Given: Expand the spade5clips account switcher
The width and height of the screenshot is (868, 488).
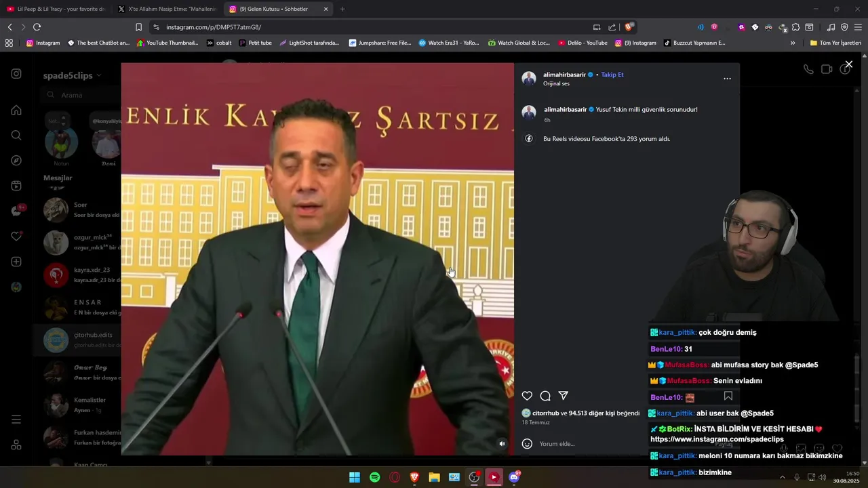Looking at the screenshot, I should click(73, 75).
